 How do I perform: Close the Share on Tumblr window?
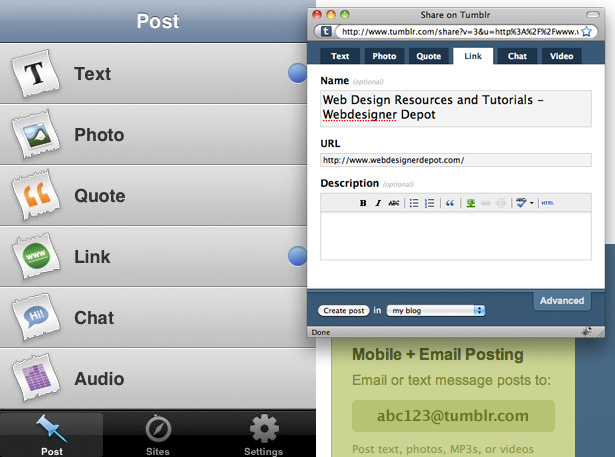coord(317,15)
